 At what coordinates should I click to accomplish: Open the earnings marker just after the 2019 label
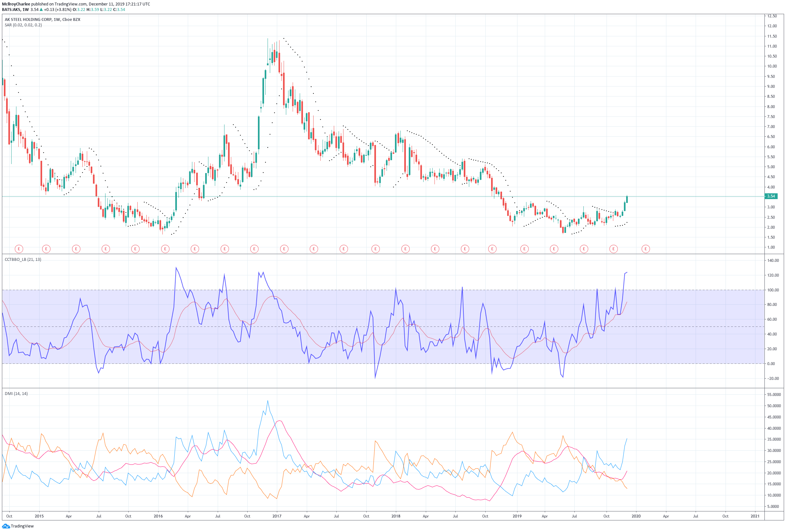click(524, 249)
